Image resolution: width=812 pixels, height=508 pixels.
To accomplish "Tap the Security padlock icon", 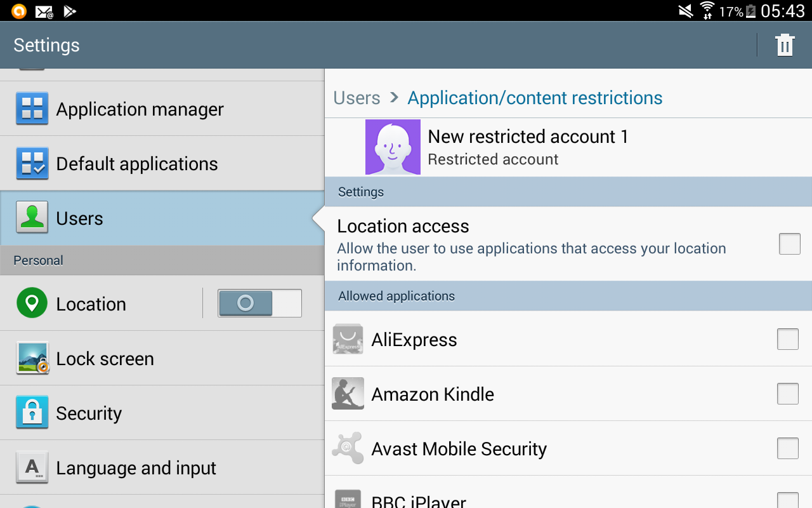I will coord(32,413).
